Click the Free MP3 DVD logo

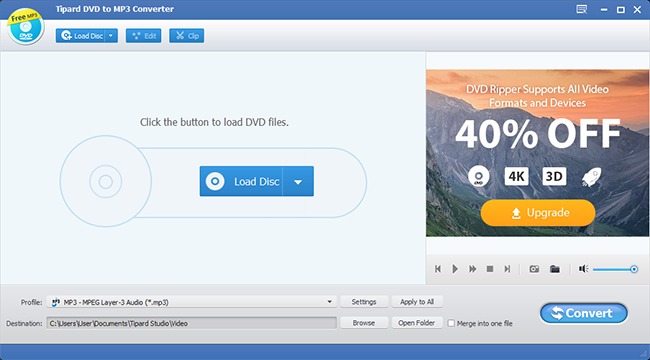click(26, 27)
